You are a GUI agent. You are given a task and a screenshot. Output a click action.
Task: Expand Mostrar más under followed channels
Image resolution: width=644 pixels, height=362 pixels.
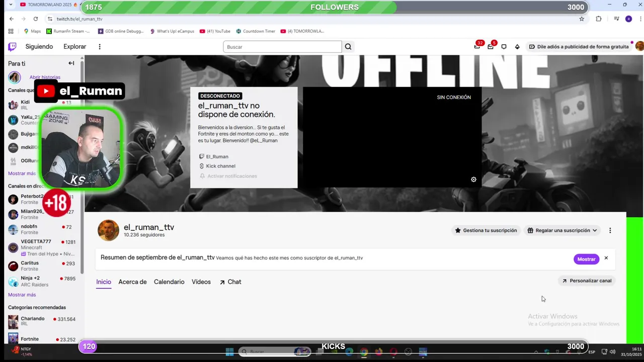coord(22,173)
